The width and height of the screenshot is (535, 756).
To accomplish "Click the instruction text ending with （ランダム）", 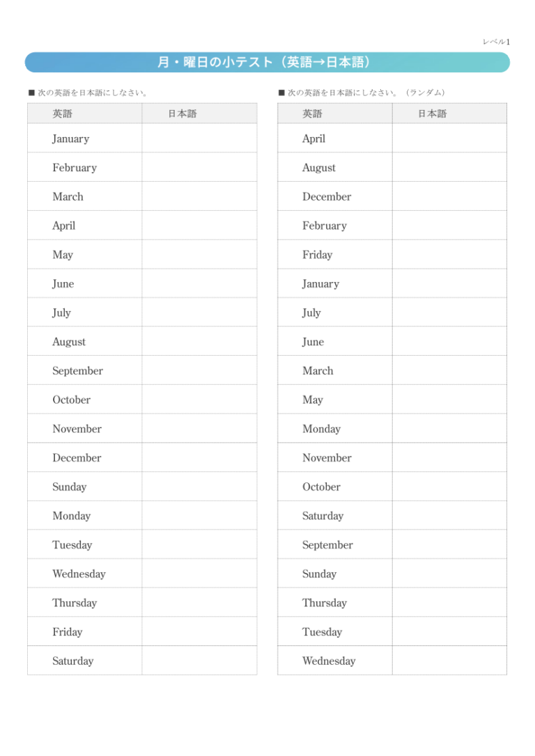I will pyautogui.click(x=362, y=93).
